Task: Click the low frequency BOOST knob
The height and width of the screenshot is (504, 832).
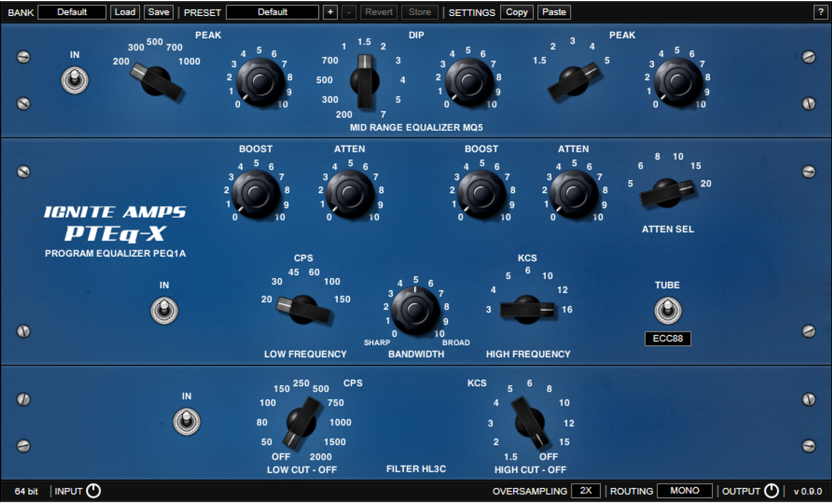Action: point(256,194)
